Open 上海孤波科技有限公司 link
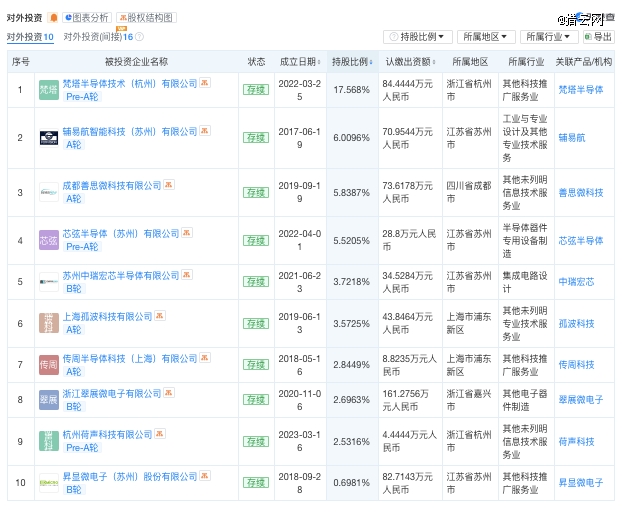This screenshot has width=622, height=525. (108, 317)
